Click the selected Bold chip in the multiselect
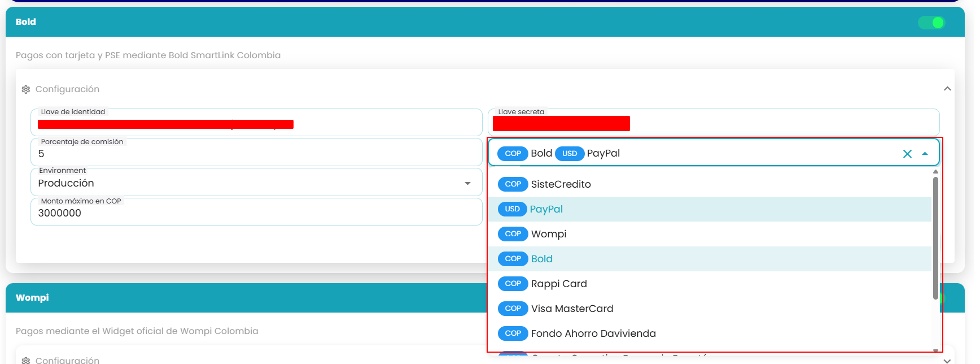 (x=525, y=153)
